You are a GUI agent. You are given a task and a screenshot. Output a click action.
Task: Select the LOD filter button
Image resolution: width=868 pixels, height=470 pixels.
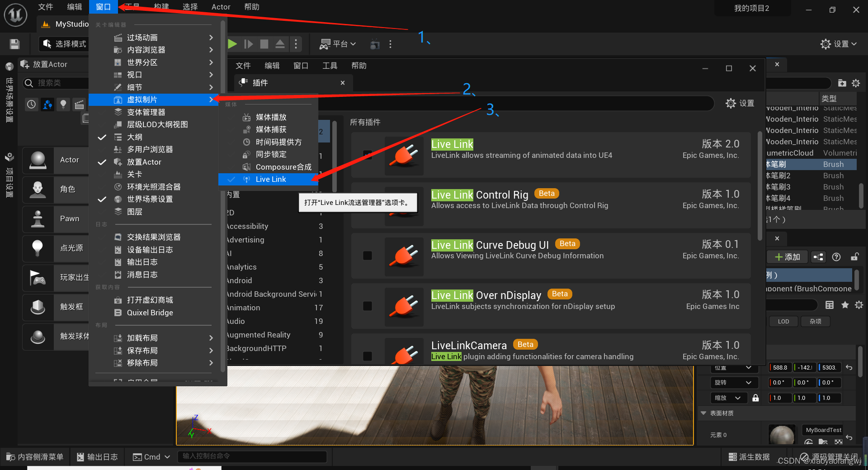click(x=783, y=322)
